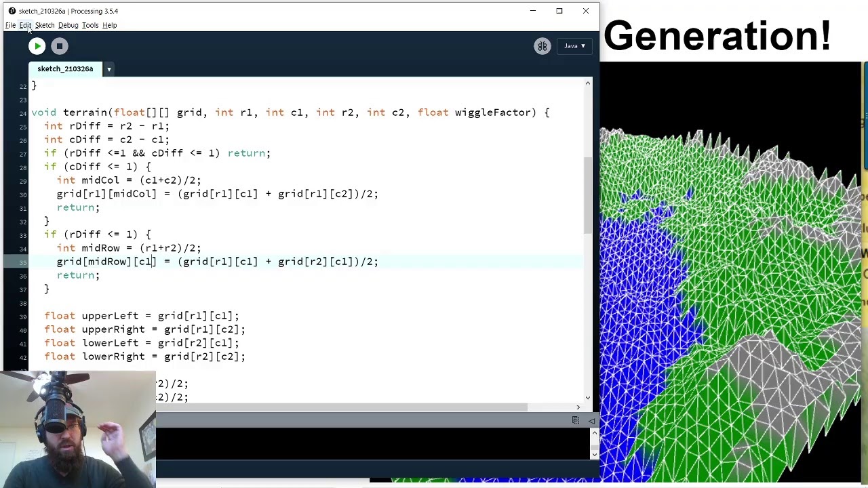Open the Sketch menu
868x488 pixels.
coord(45,25)
